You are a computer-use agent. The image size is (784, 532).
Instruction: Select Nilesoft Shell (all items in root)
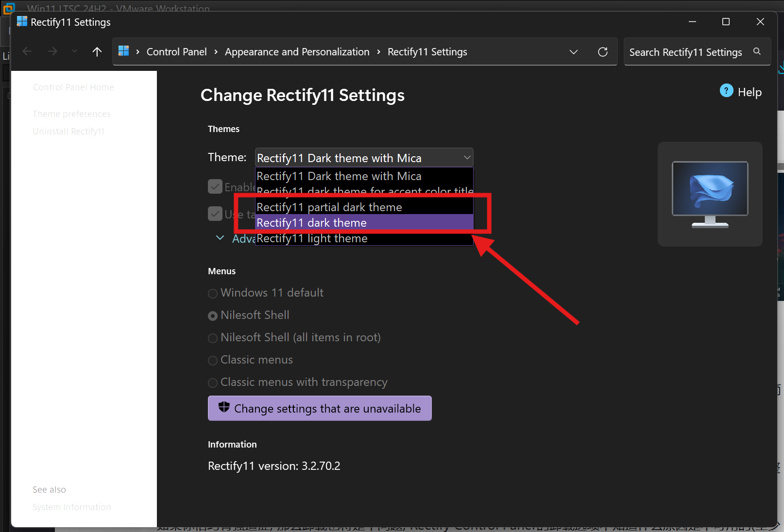[x=294, y=337]
